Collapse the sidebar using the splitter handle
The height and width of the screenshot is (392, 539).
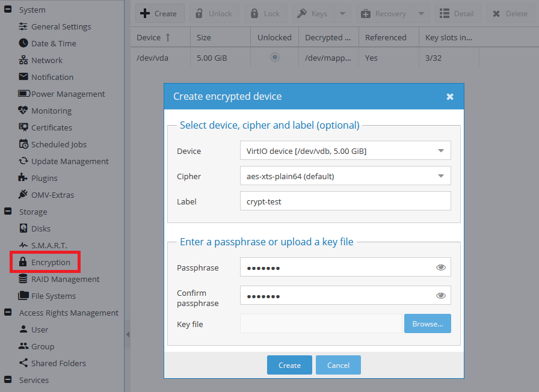tap(127, 335)
